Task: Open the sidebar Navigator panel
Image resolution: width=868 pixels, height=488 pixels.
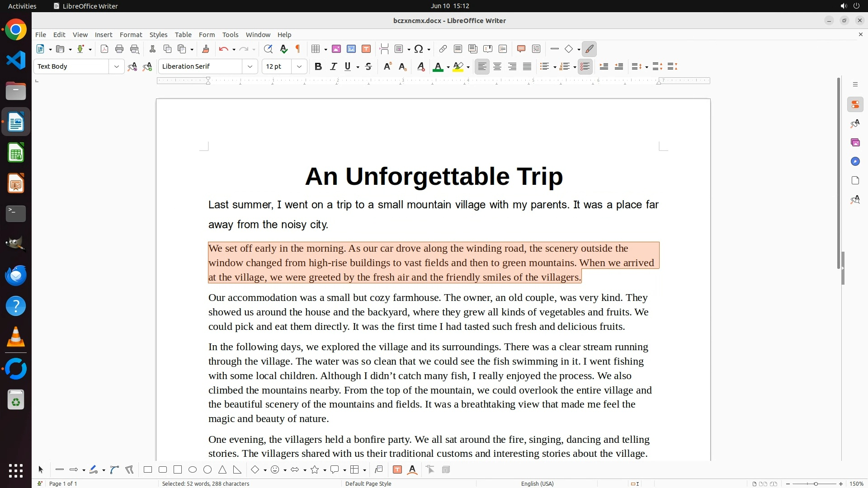Action: pos(855,162)
